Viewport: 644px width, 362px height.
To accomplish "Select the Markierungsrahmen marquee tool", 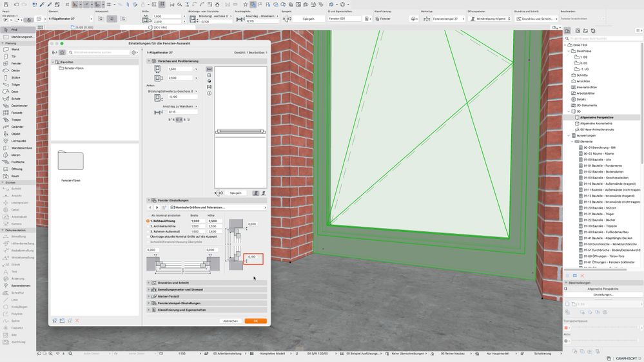I will point(17,37).
